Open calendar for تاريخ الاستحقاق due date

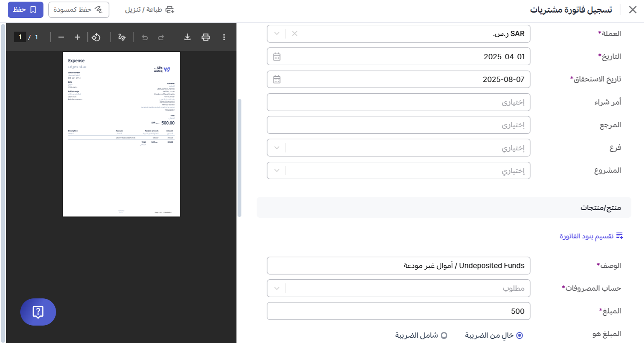(277, 79)
